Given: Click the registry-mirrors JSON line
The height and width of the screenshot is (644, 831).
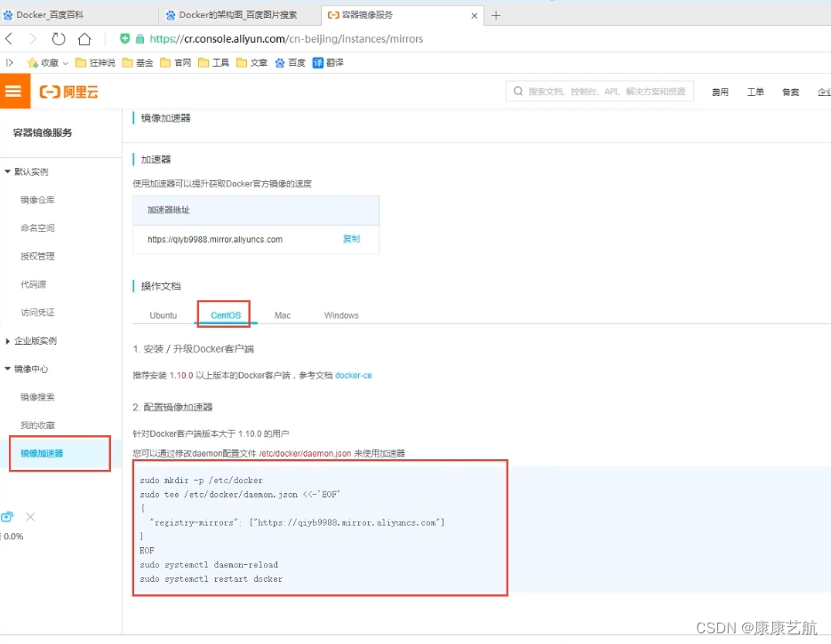Looking at the screenshot, I should tap(297, 522).
